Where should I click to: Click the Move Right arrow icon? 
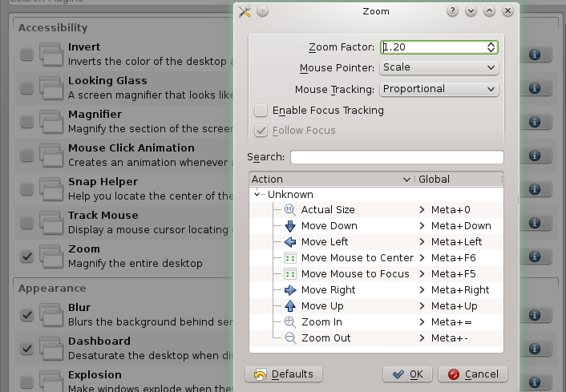[x=290, y=290]
